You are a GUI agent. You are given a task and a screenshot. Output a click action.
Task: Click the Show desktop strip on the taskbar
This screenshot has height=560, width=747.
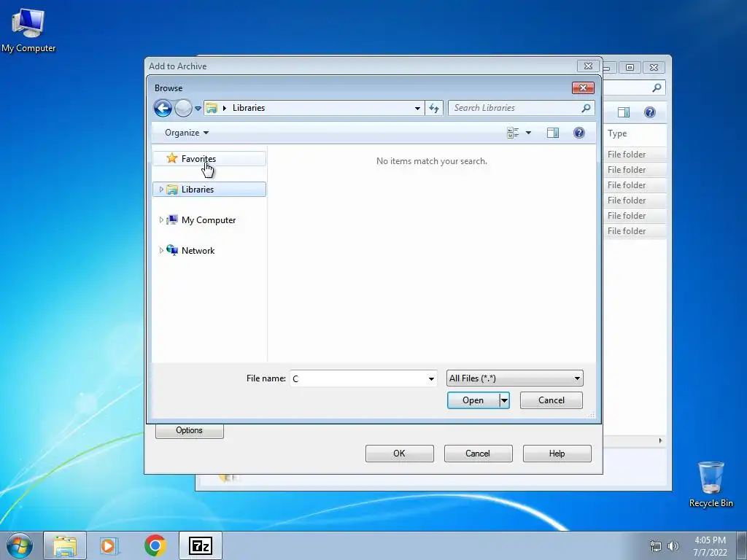(x=742, y=546)
